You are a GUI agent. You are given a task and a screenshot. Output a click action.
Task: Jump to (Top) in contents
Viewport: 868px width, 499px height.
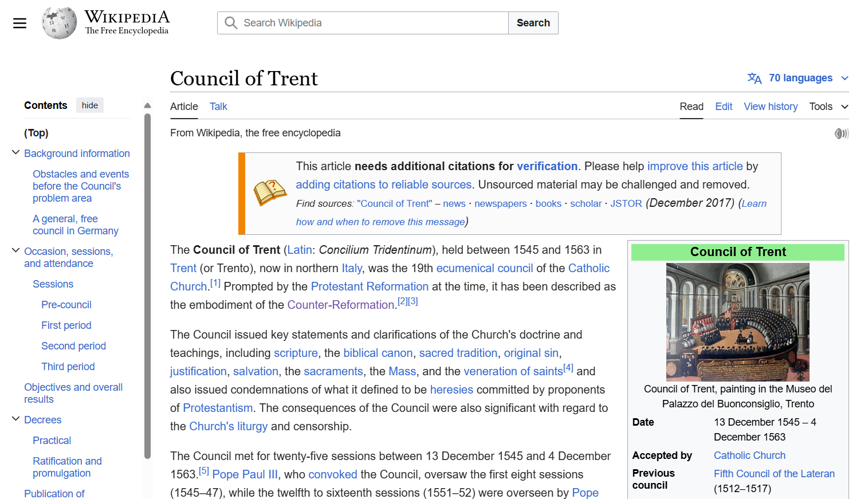[x=36, y=133]
